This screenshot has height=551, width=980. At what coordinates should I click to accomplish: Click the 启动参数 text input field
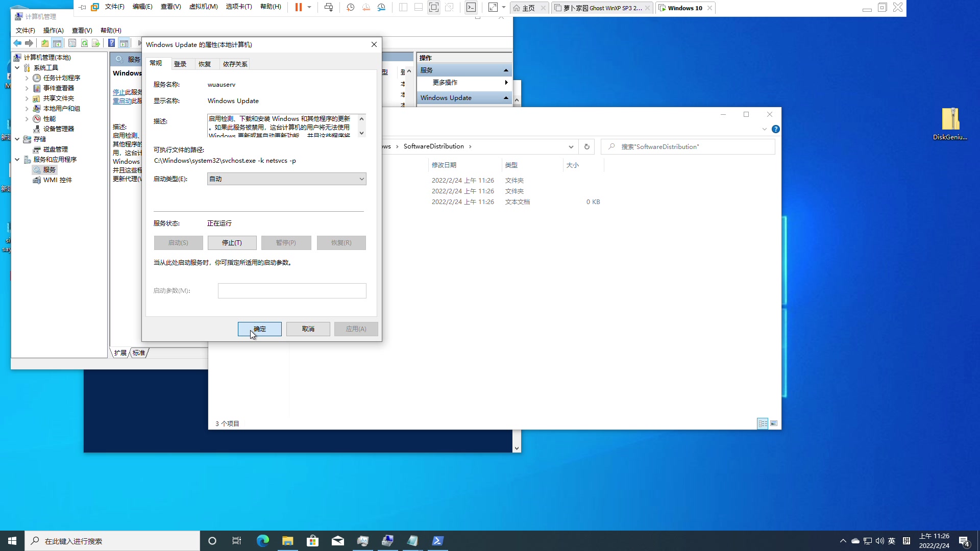pos(292,291)
